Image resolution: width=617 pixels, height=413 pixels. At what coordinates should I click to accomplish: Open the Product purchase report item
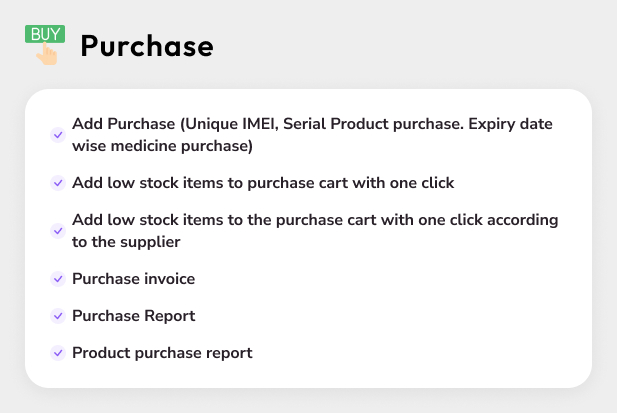162,353
